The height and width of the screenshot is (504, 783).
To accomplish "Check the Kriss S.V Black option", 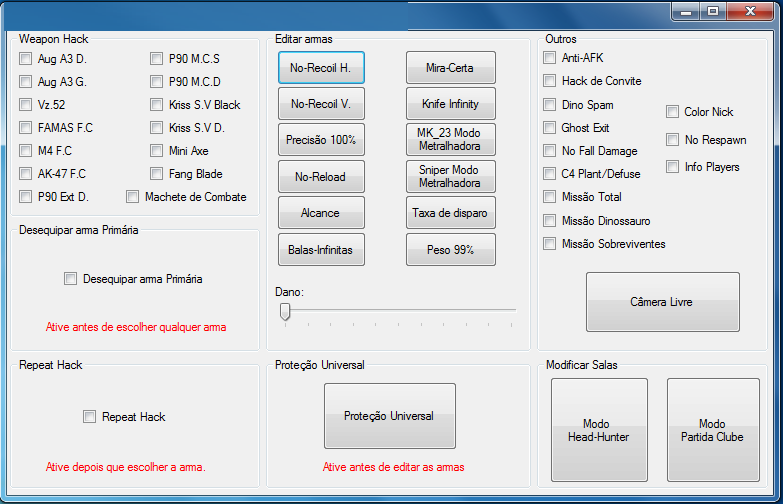I will pyautogui.click(x=157, y=105).
